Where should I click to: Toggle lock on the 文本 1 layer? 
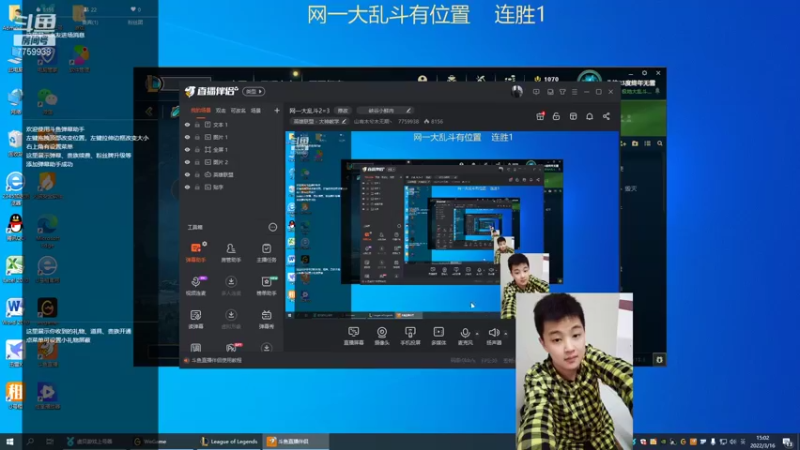(x=197, y=124)
